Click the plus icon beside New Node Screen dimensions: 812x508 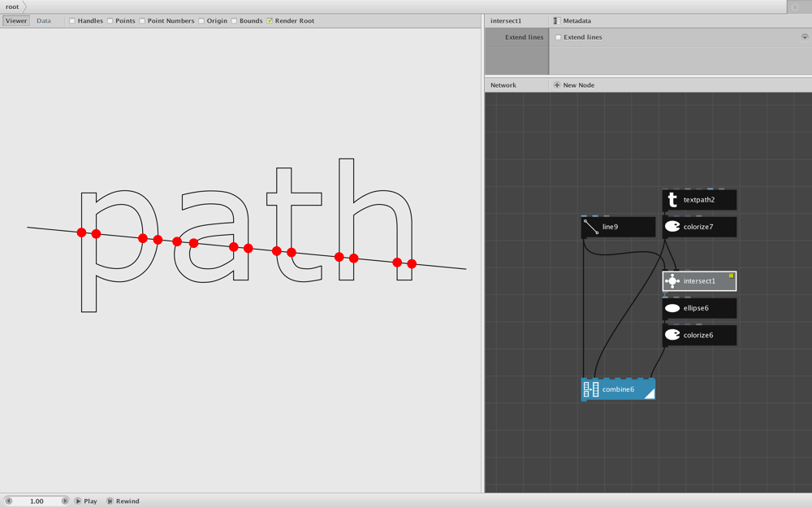[557, 85]
